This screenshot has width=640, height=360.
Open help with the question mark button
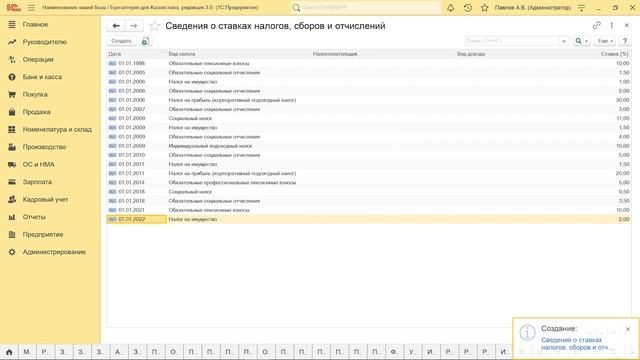click(624, 41)
